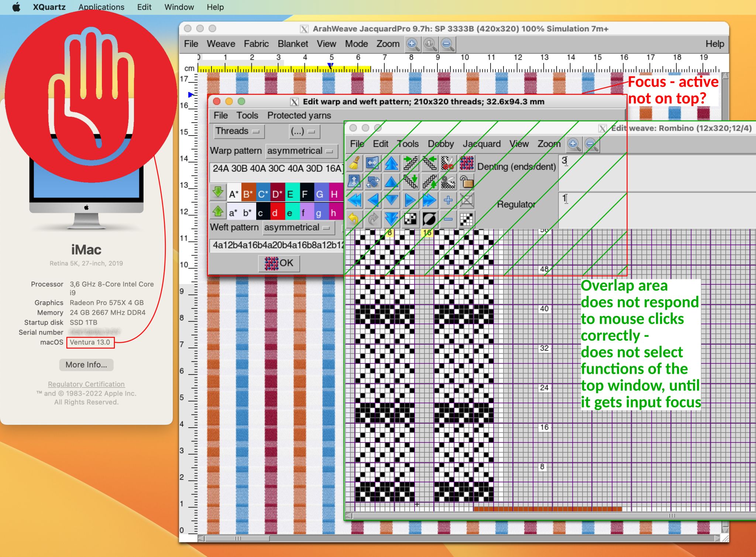Viewport: 756px width, 557px height.
Task: Click the OK button in warp/weft editor
Action: click(x=279, y=263)
